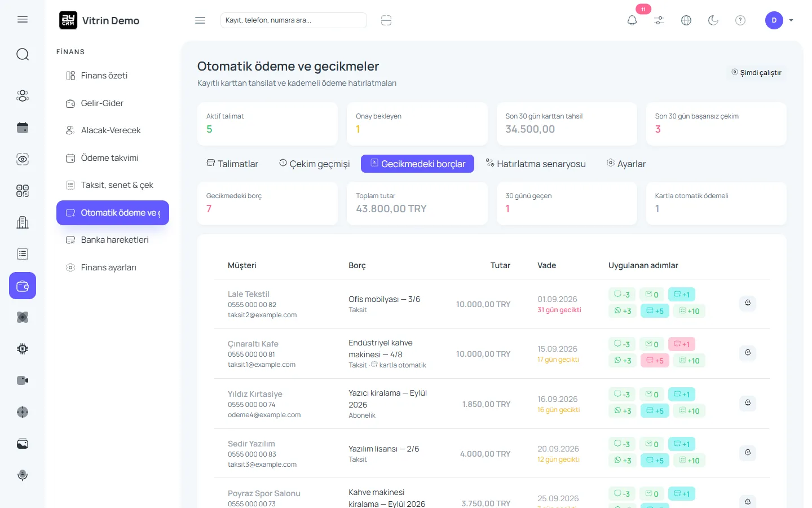The width and height of the screenshot is (812, 508).
Task: Click reminder bell button in Yıldız Kırtasiye row
Action: [748, 403]
